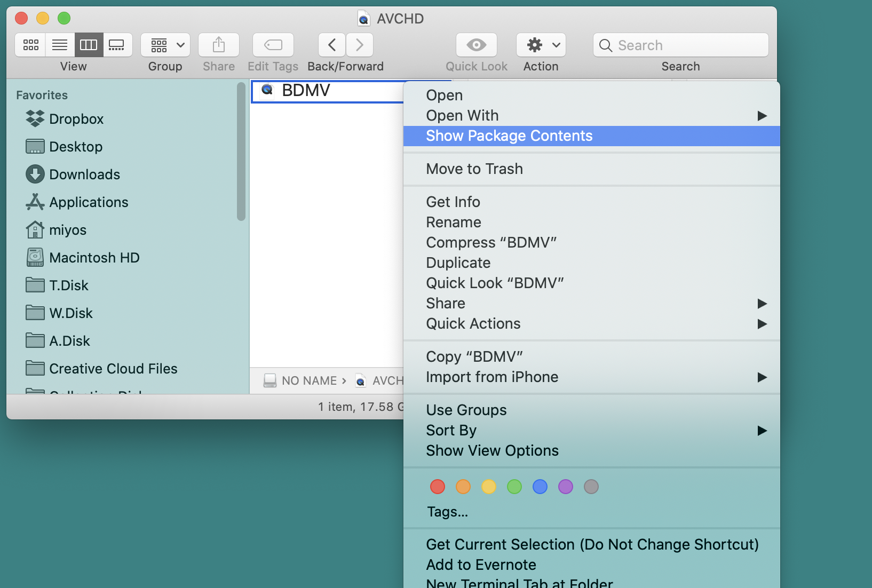This screenshot has width=872, height=588.
Task: Open Dropbox in the sidebar
Action: pyautogui.click(x=76, y=119)
